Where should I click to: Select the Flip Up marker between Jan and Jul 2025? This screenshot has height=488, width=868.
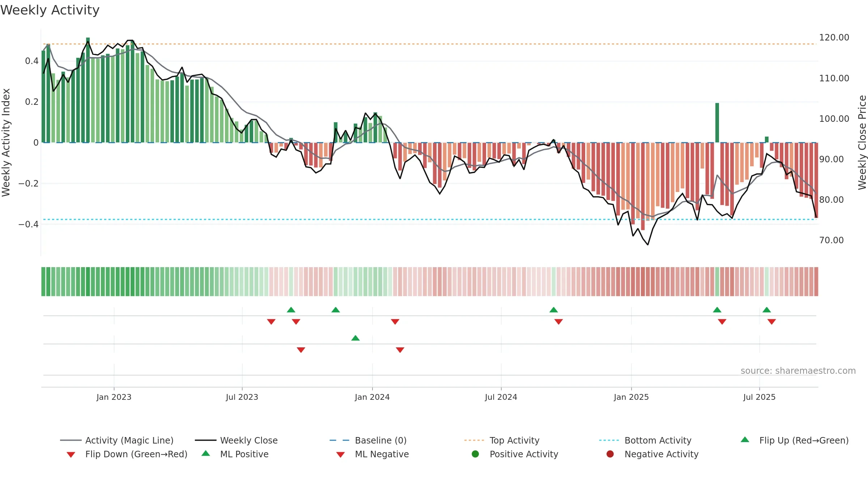717,310
